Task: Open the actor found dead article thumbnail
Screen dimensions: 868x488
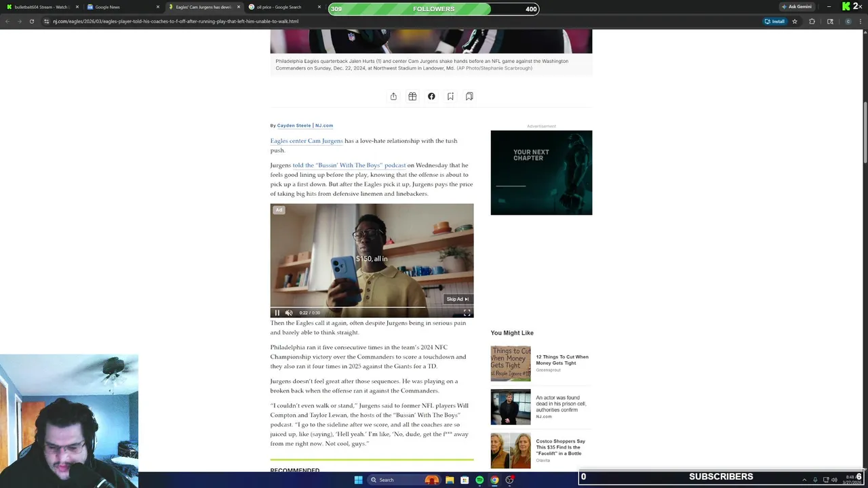Action: click(x=511, y=407)
